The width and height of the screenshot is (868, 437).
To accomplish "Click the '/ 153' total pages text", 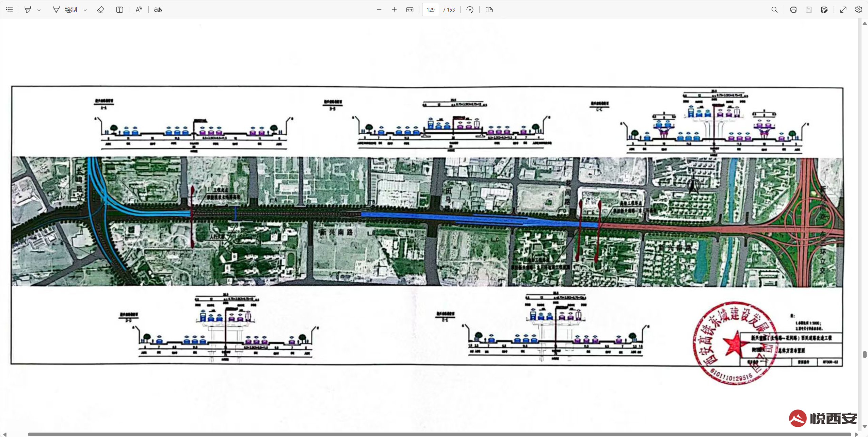I will (x=449, y=10).
